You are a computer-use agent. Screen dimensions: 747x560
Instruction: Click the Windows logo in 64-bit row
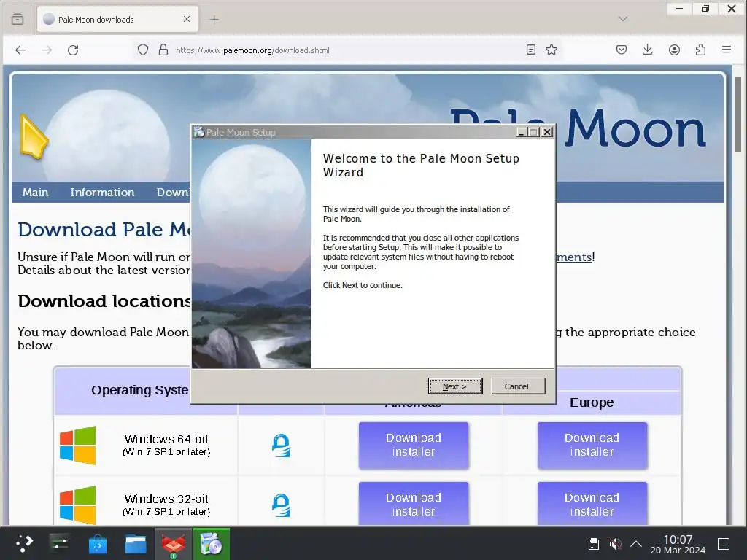click(77, 446)
